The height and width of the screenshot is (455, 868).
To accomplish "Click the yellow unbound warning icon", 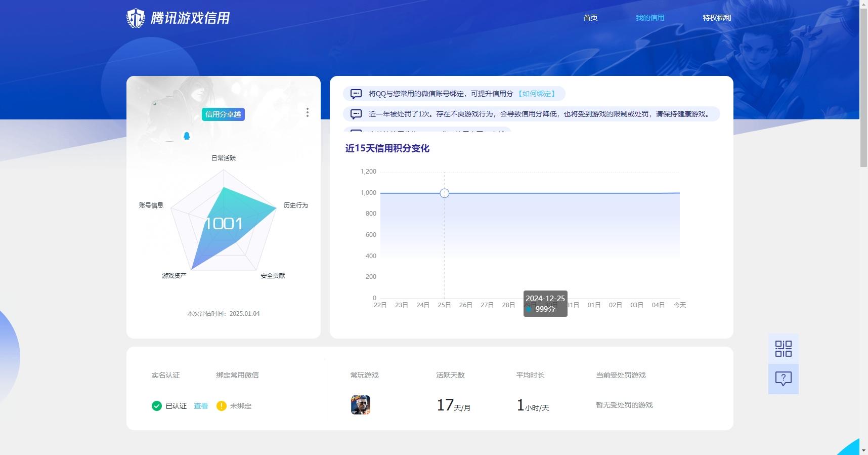I will point(221,406).
